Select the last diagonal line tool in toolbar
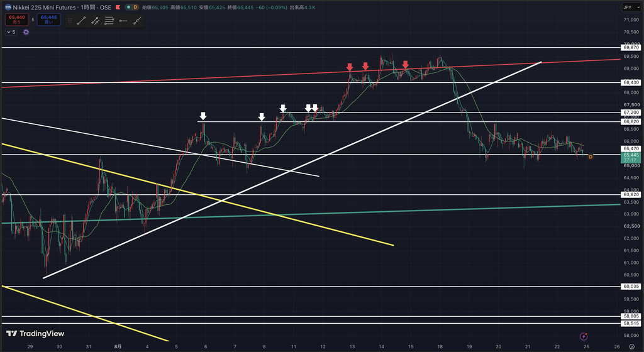The width and height of the screenshot is (644, 352). click(137, 21)
